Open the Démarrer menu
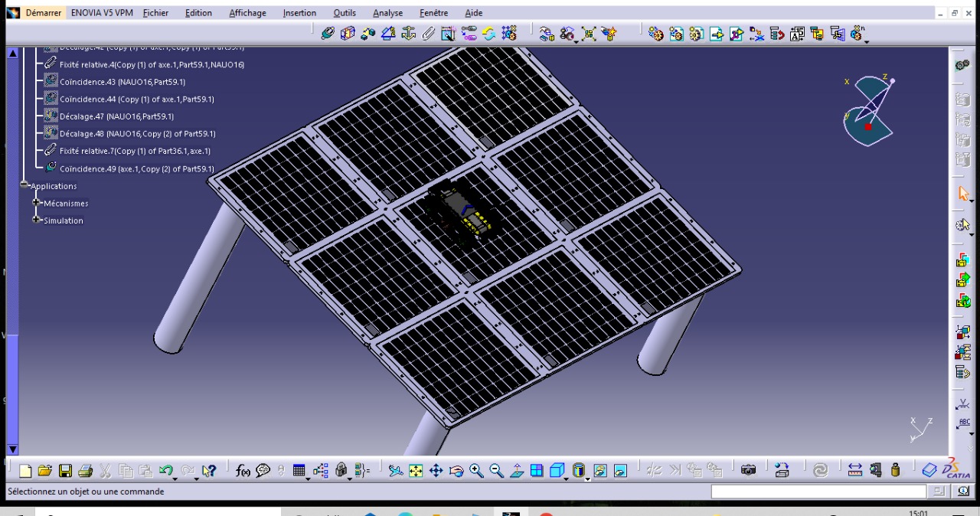 [x=43, y=13]
